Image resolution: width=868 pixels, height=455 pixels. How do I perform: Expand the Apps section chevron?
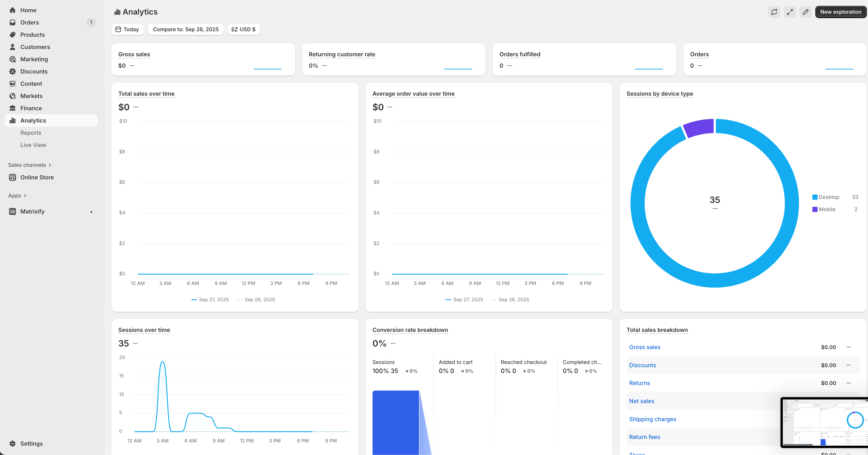pos(25,196)
